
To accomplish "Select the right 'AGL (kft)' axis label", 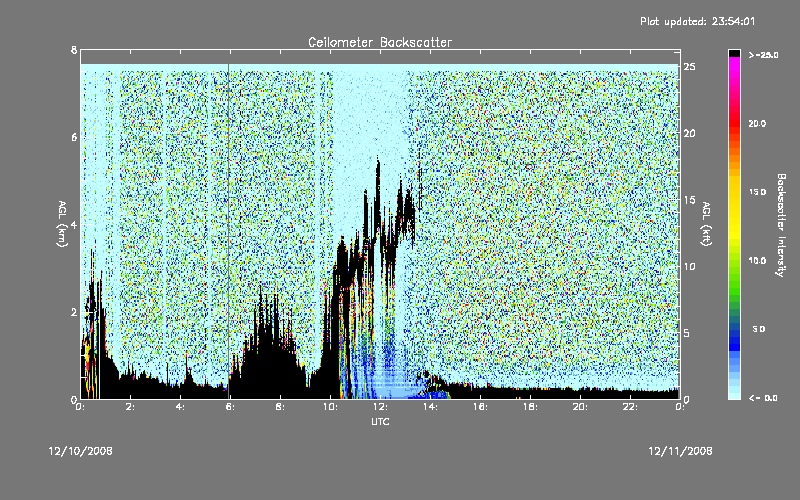I will point(706,224).
